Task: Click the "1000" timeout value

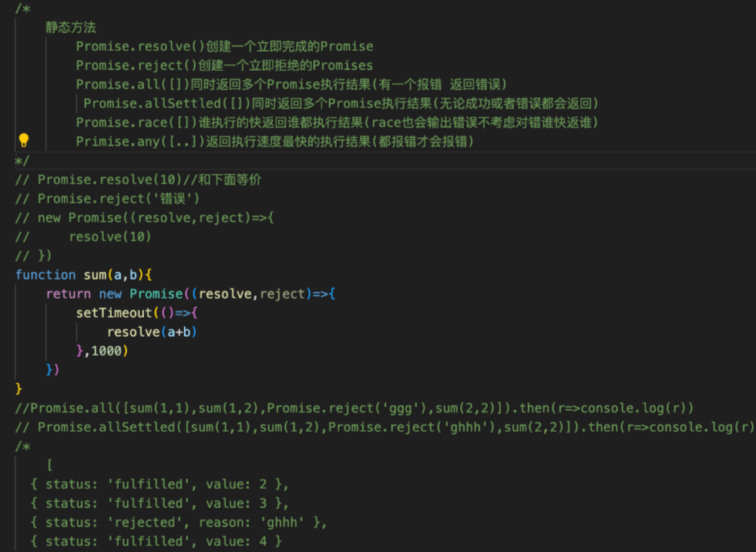Action: click(106, 352)
